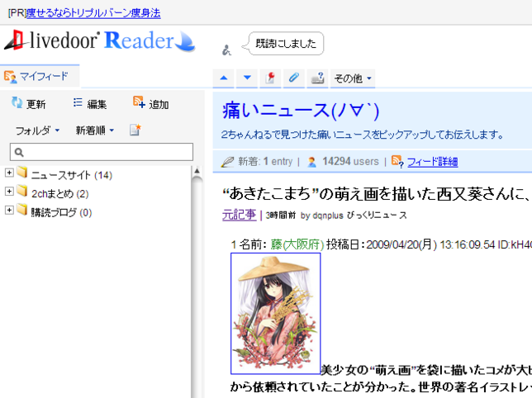532x398 pixels.
Task: Click the feed search input field
Action: point(102,152)
